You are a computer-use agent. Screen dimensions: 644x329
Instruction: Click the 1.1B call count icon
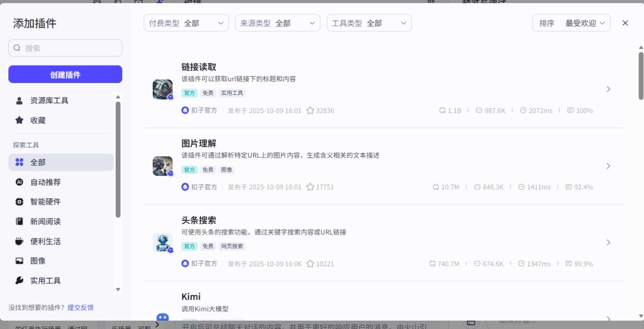click(x=442, y=110)
